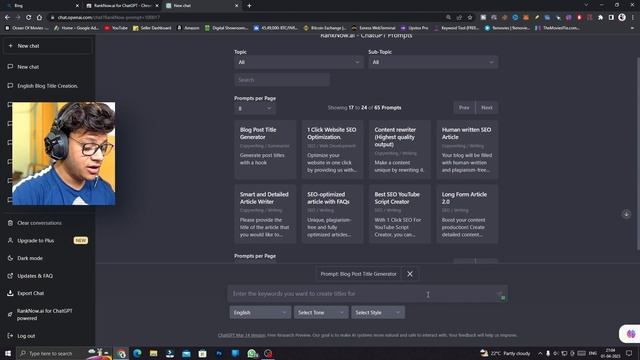This screenshot has width=640, height=360.
Task: Go to next prompts page with Next
Action: coord(487,107)
